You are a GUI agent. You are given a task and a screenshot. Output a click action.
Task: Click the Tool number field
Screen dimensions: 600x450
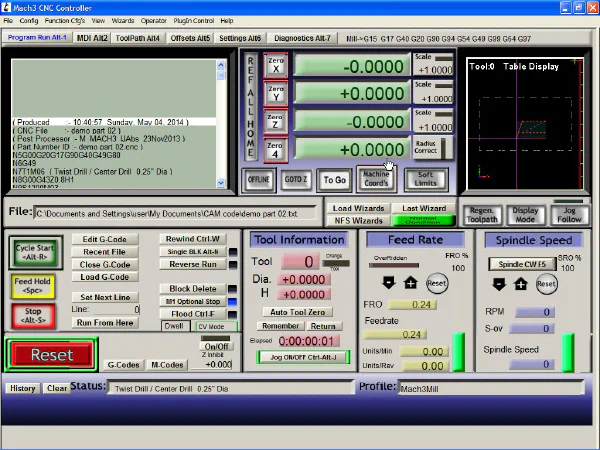click(x=300, y=262)
